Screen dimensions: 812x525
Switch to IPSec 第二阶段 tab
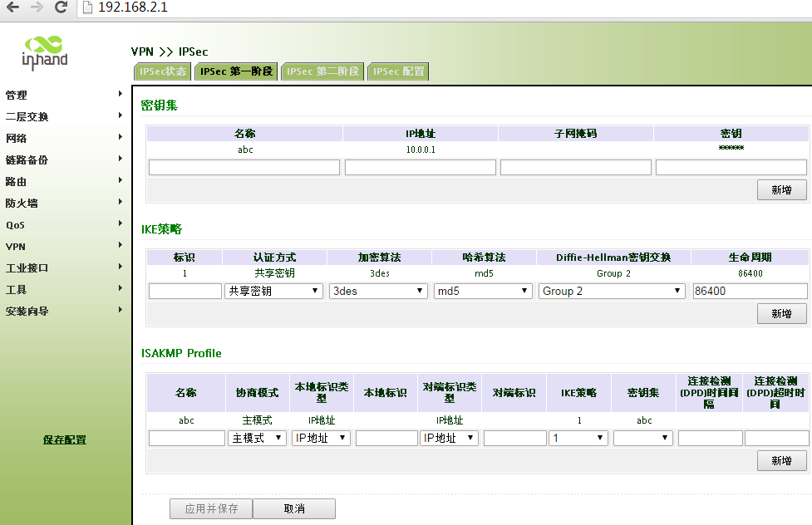(x=322, y=71)
